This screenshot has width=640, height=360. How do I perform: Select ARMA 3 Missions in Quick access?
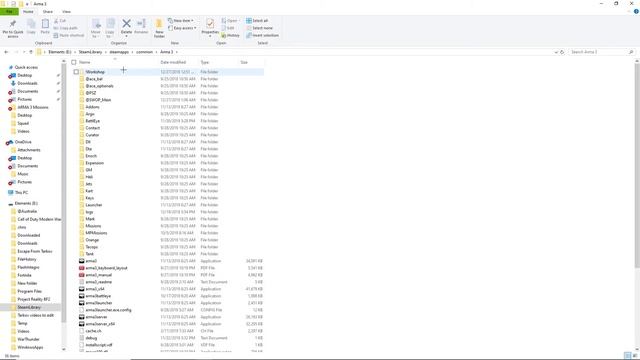pos(33,107)
